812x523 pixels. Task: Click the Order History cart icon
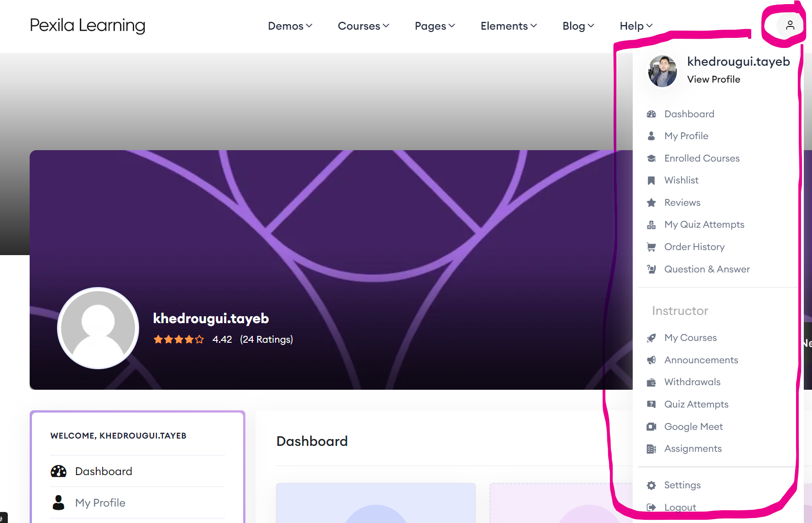pyautogui.click(x=651, y=247)
